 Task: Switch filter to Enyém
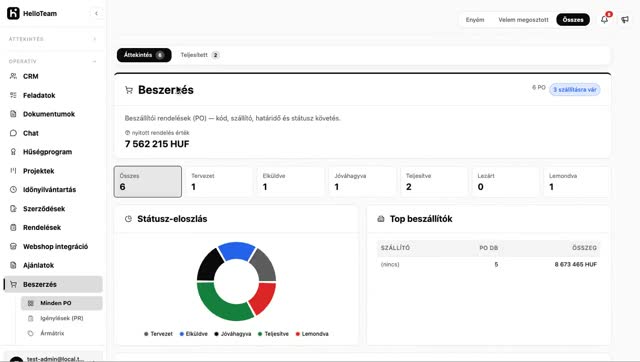pos(475,20)
